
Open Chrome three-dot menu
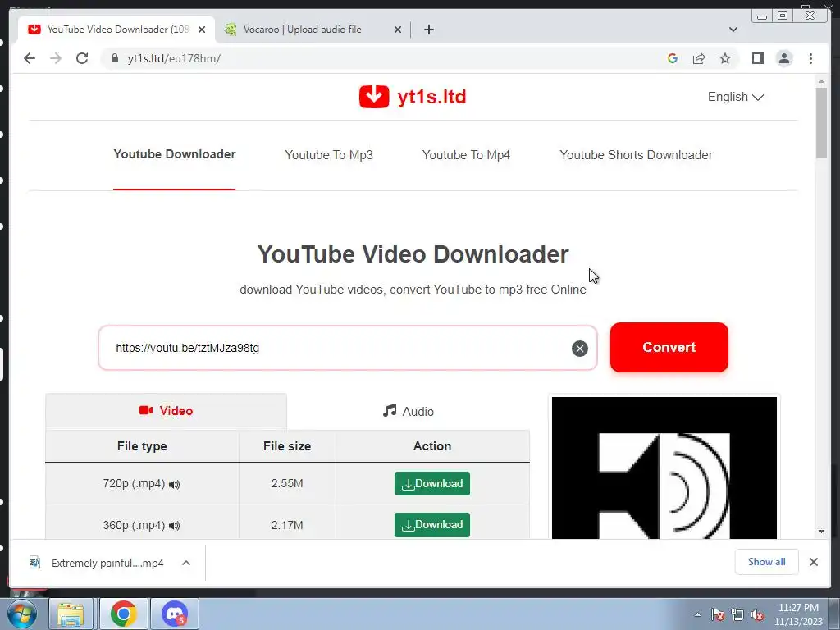[810, 58]
